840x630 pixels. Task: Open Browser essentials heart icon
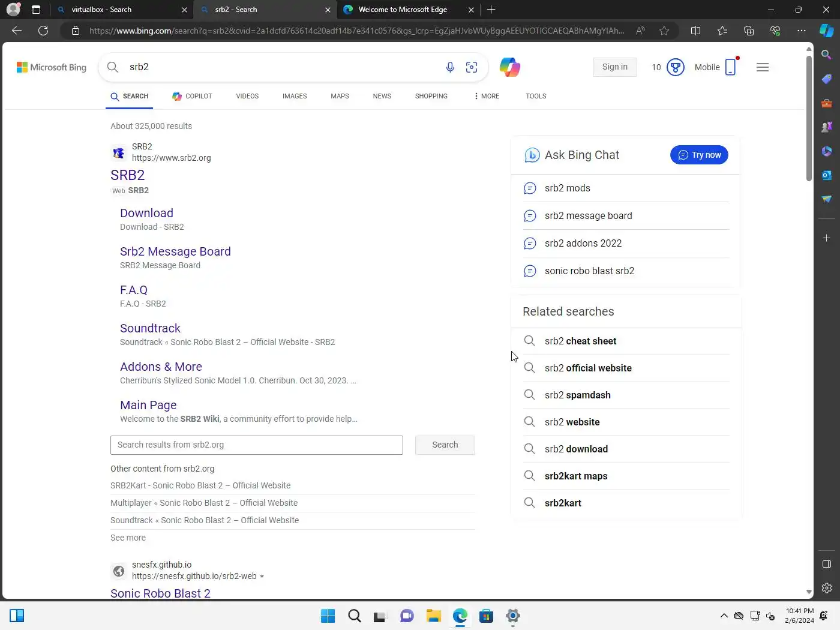[x=775, y=31]
